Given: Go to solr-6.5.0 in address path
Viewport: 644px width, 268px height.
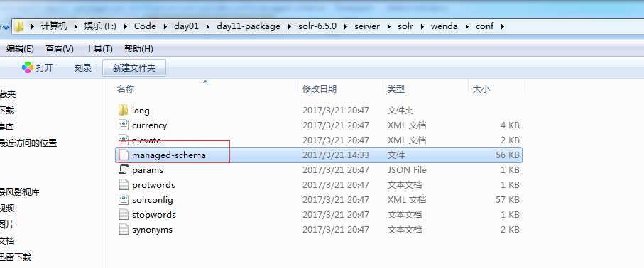Looking at the screenshot, I should [x=317, y=26].
